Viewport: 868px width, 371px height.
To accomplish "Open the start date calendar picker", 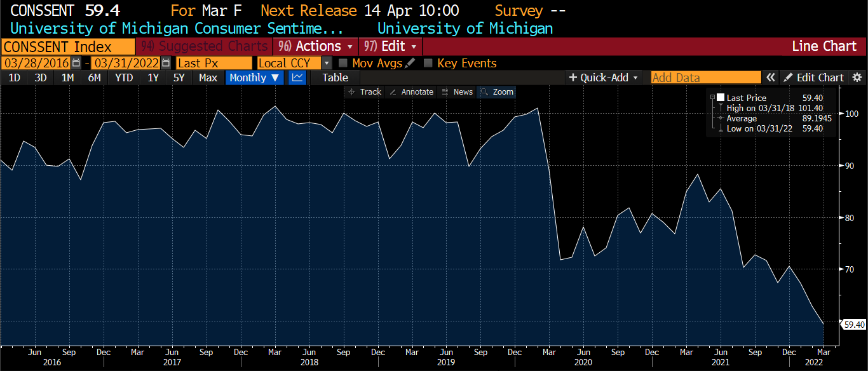I will [76, 63].
